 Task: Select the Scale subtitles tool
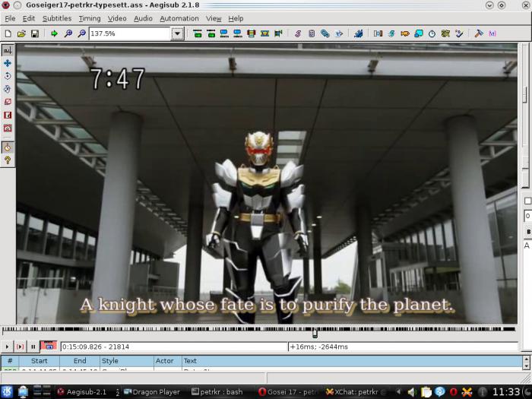(x=8, y=102)
